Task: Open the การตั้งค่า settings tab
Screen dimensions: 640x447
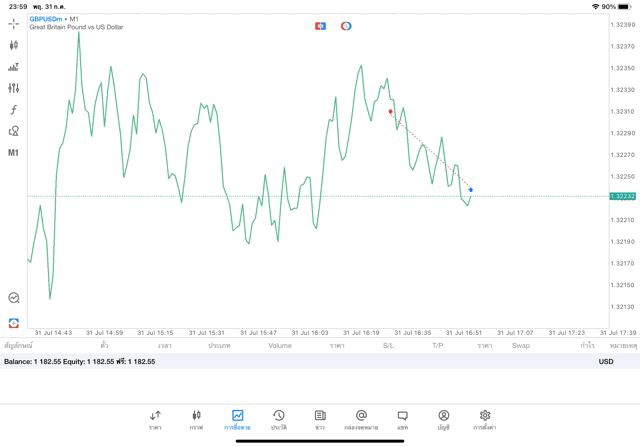Action: pyautogui.click(x=485, y=419)
